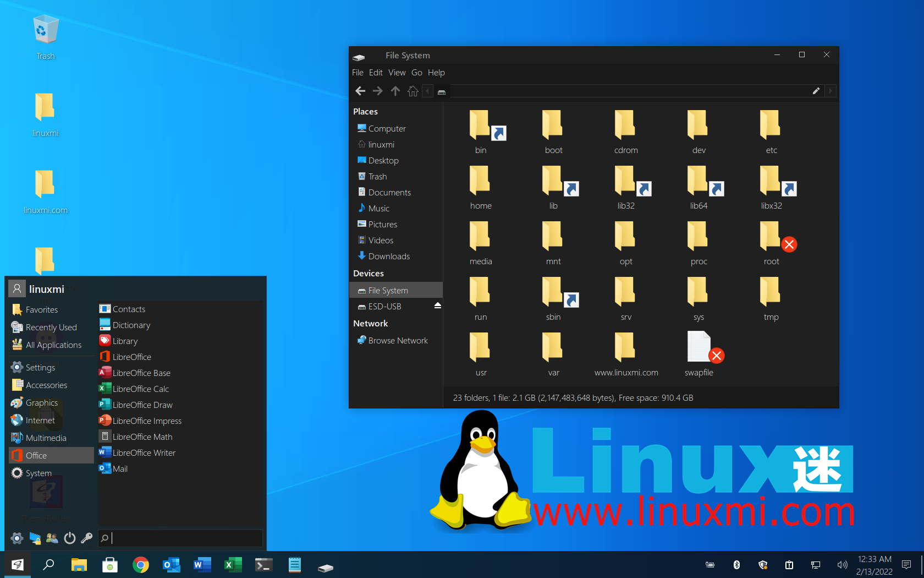Screen dimensions: 924x578
Task: Open the usr folder
Action: (481, 355)
